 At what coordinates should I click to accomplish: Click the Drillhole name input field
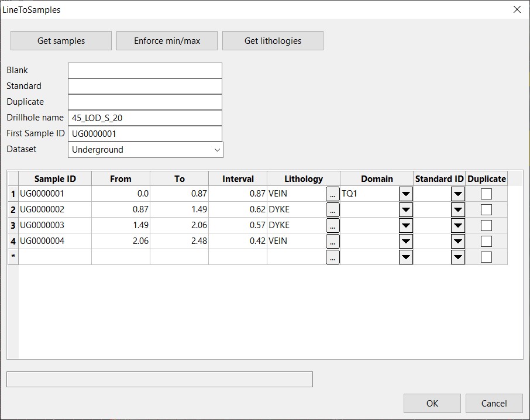(x=145, y=118)
